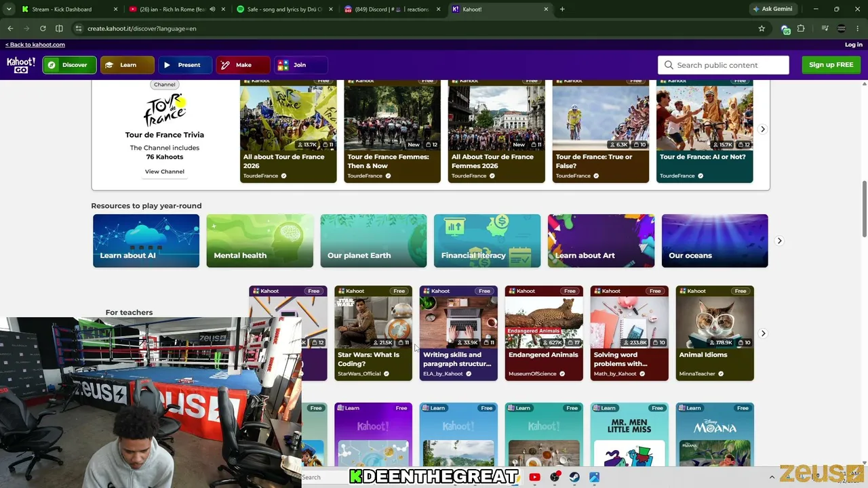This screenshot has width=868, height=488.
Task: Click the Sign up FREE button
Action: click(831, 65)
